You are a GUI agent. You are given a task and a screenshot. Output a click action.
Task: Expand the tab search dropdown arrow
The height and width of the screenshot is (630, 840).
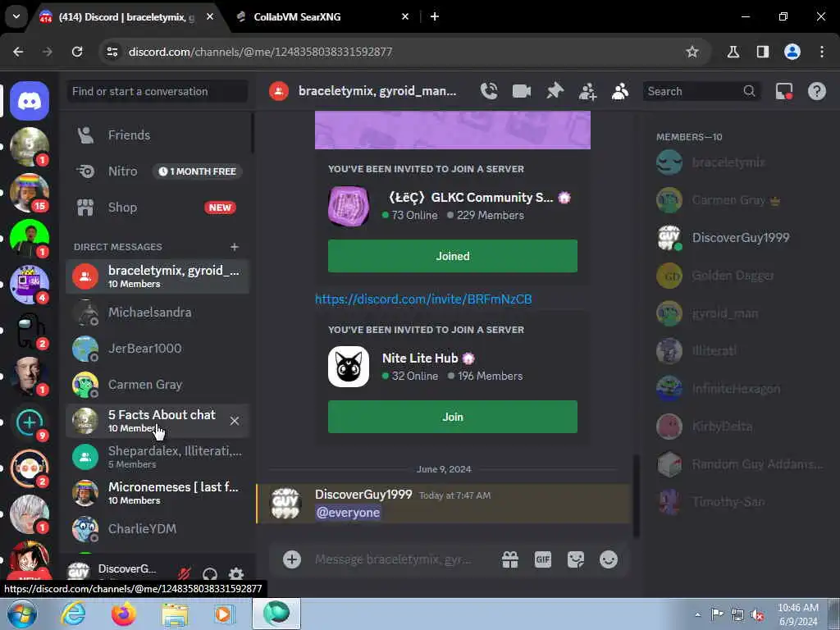coord(16,16)
